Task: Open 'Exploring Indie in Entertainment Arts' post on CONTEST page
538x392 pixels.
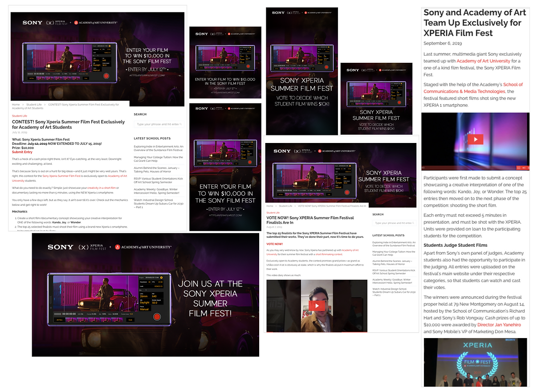Action: [159, 148]
